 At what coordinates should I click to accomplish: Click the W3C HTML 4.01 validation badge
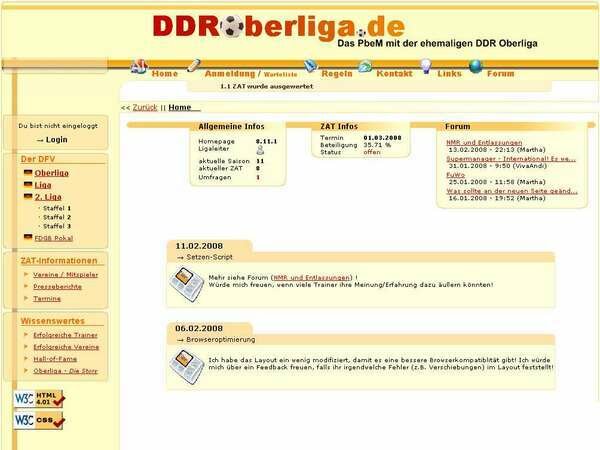(x=39, y=399)
